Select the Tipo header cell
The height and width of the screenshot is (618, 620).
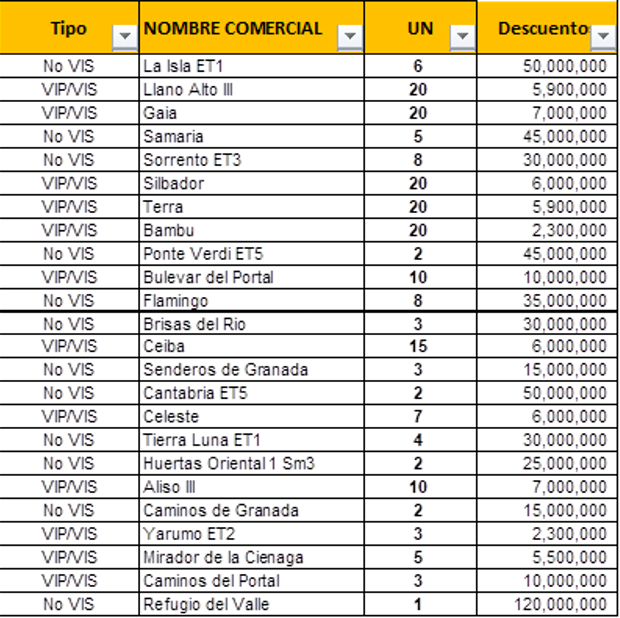tap(69, 27)
